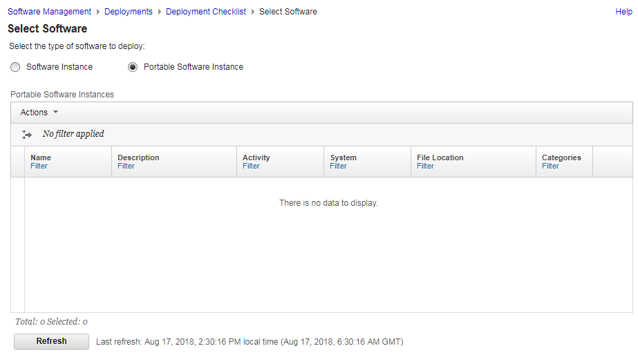Open the Actions dropdown menu
Image resolution: width=638 pixels, height=364 pixels.
39,113
